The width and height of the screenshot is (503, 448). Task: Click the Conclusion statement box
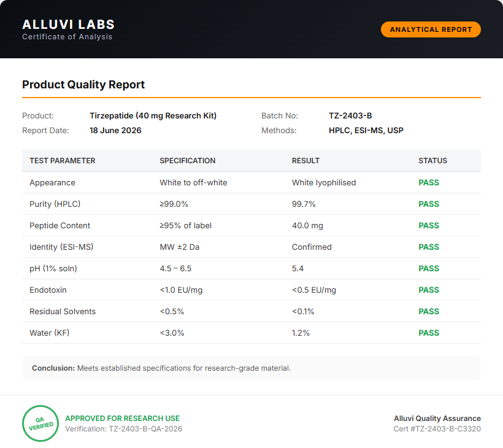tap(251, 368)
